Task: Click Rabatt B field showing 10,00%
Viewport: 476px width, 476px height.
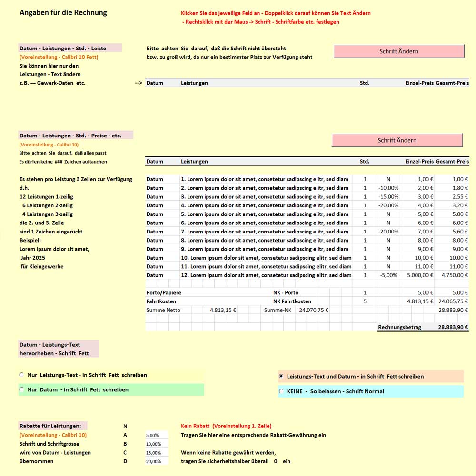Action: (157, 444)
